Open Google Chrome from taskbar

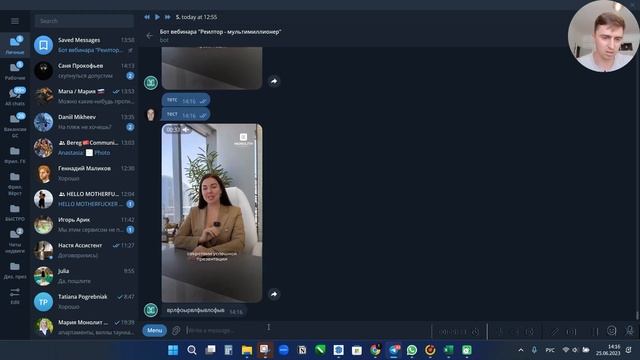tap(375, 350)
